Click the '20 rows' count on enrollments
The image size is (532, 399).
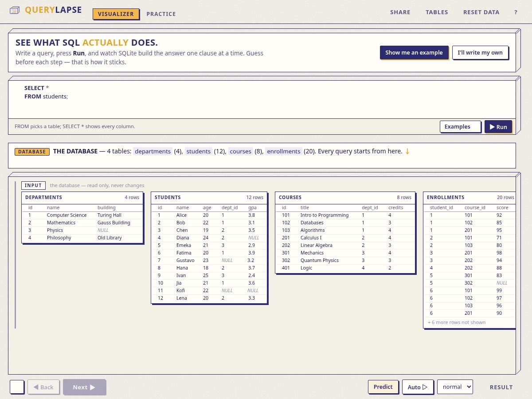click(505, 197)
